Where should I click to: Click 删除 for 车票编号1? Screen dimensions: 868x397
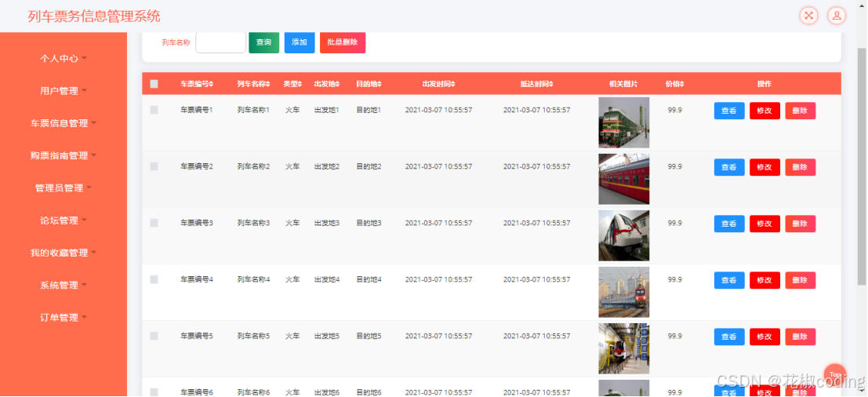[800, 111]
